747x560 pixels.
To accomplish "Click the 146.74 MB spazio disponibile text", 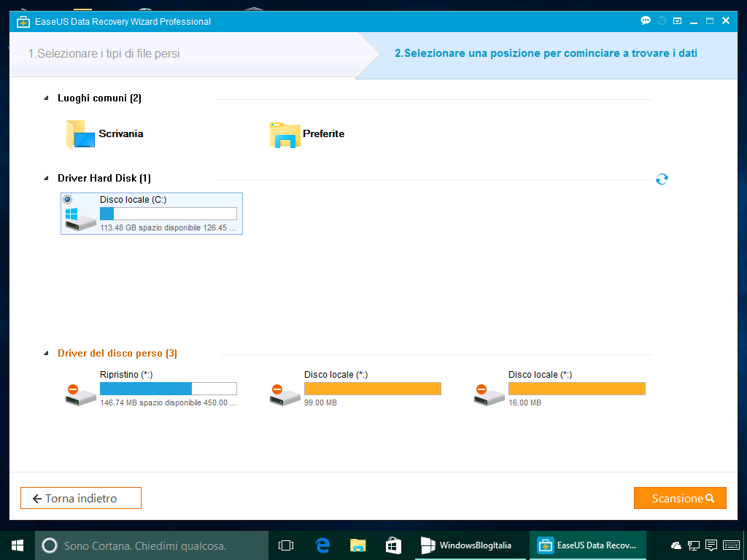I will click(x=168, y=402).
